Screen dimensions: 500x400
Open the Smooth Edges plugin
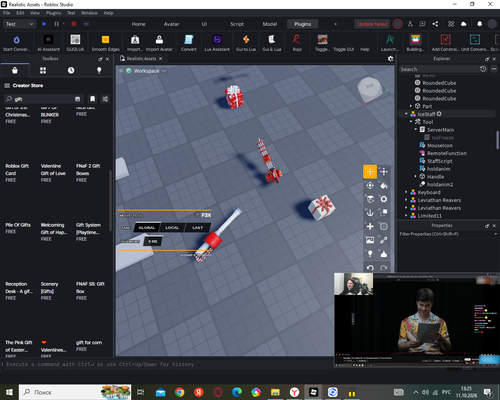coord(105,43)
